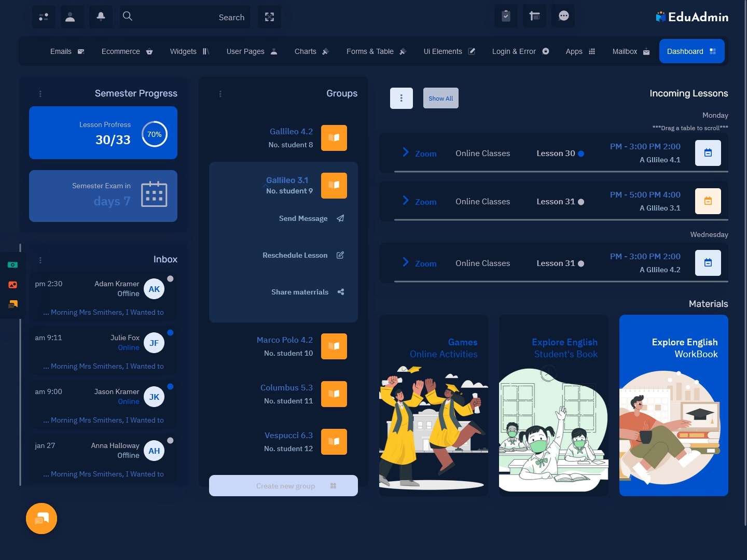Click the Share materials share icon
This screenshot has width=747, height=560.
[x=341, y=292]
